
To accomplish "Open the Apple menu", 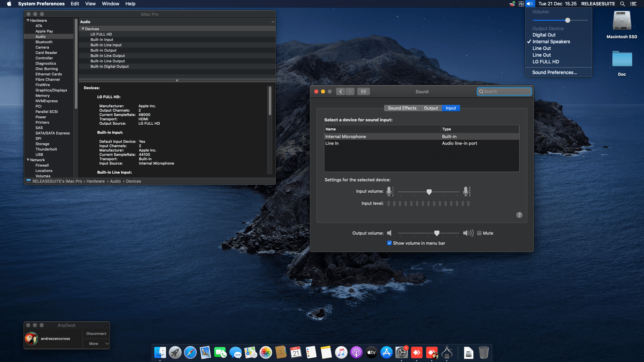I will pos(9,4).
